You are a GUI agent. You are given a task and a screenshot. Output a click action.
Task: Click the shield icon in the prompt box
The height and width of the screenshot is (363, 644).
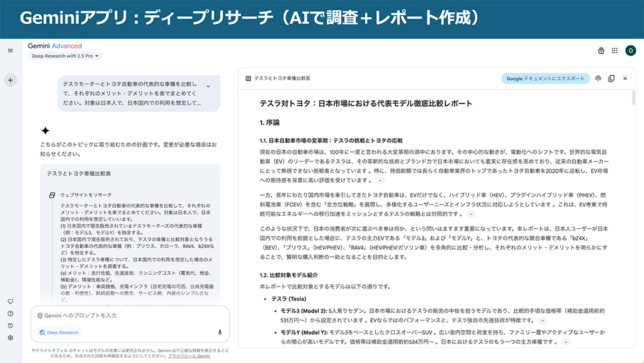point(40,316)
